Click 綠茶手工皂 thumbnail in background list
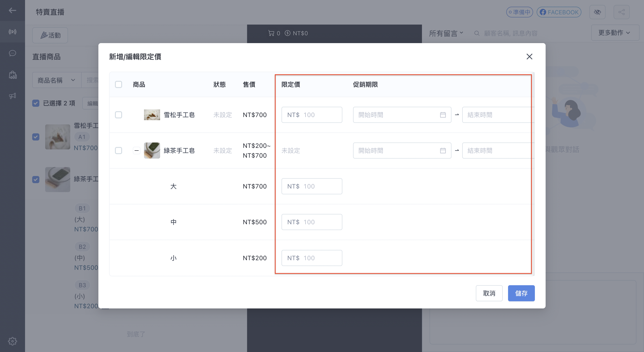This screenshot has width=644, height=352. (57, 180)
